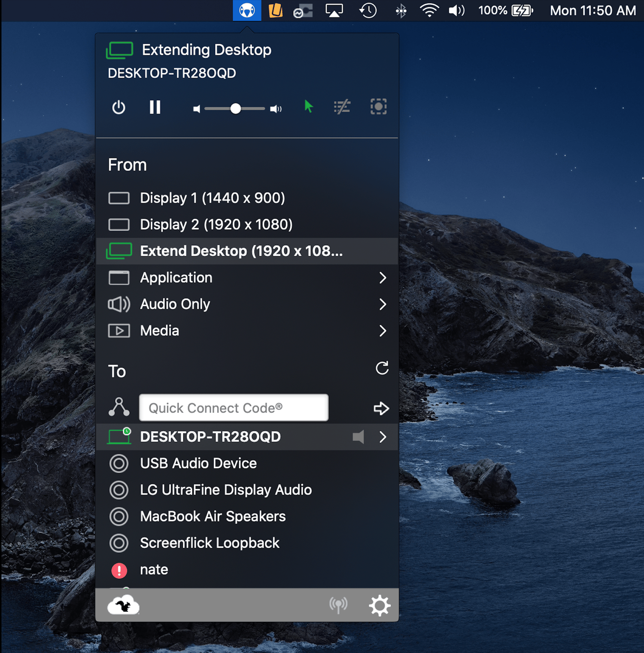Select USB Audio Device as destination
Screen dimensions: 644x653
coord(198,463)
